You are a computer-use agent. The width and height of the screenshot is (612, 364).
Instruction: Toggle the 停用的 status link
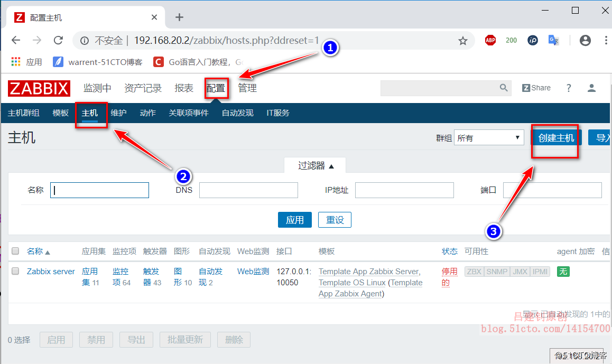449,277
